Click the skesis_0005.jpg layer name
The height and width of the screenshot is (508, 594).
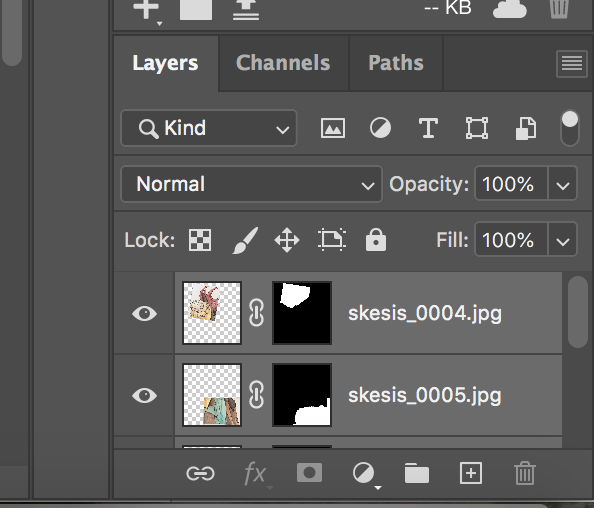[425, 395]
